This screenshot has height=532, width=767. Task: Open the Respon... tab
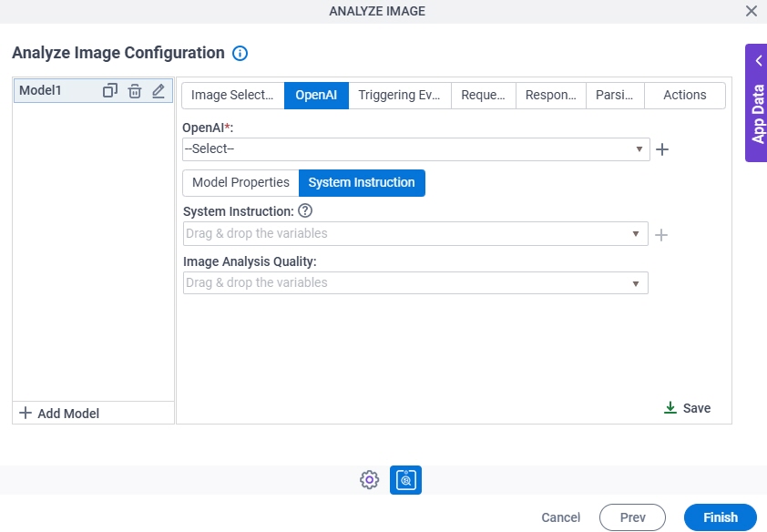(551, 96)
